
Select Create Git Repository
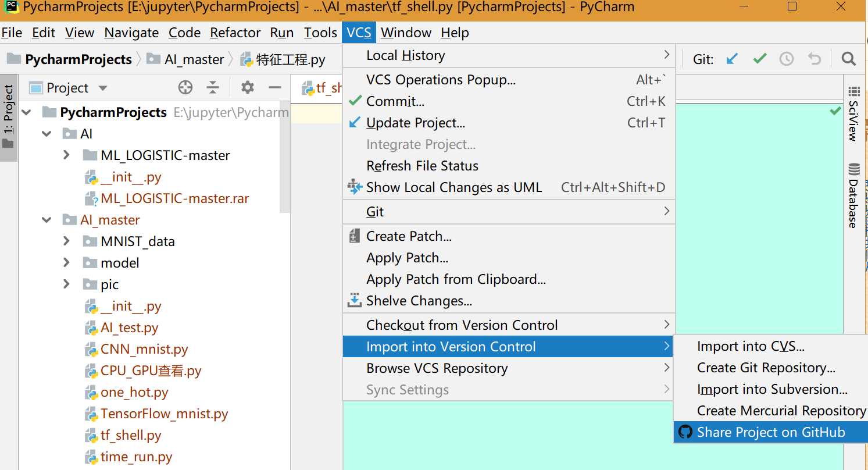click(771, 368)
